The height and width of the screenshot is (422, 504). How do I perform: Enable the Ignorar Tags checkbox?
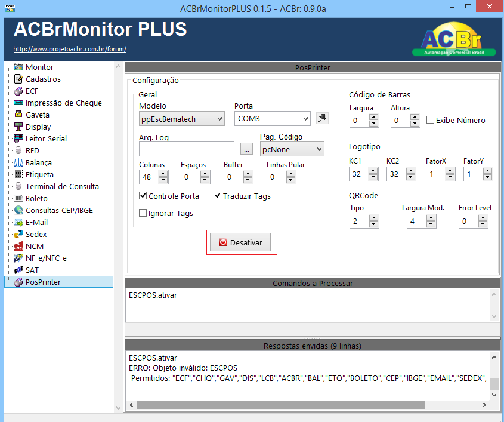point(143,213)
